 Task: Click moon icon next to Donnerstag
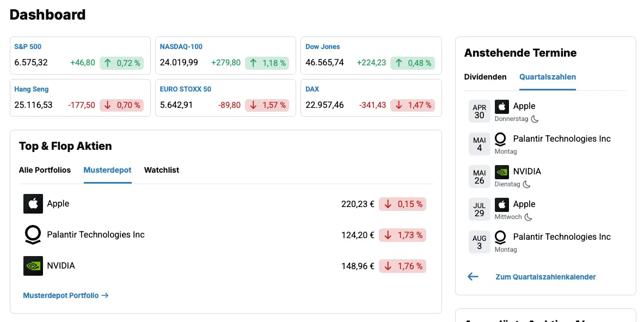click(535, 119)
